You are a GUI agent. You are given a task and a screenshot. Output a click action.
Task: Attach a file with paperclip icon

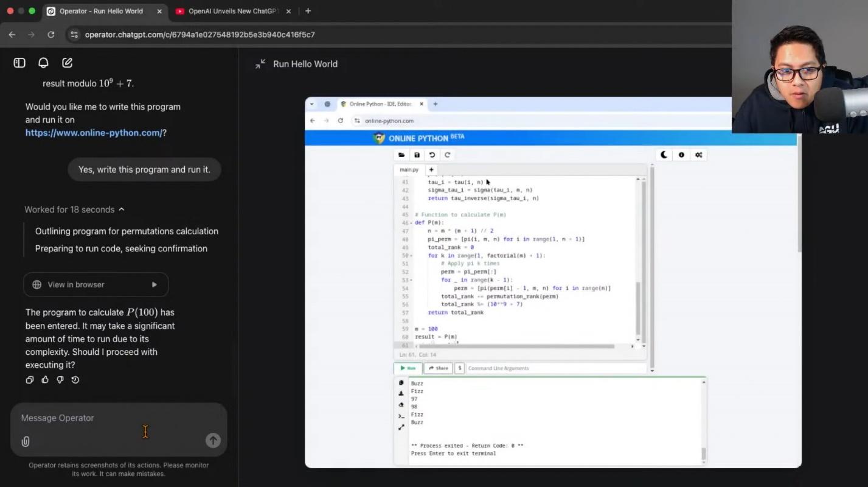(x=26, y=441)
